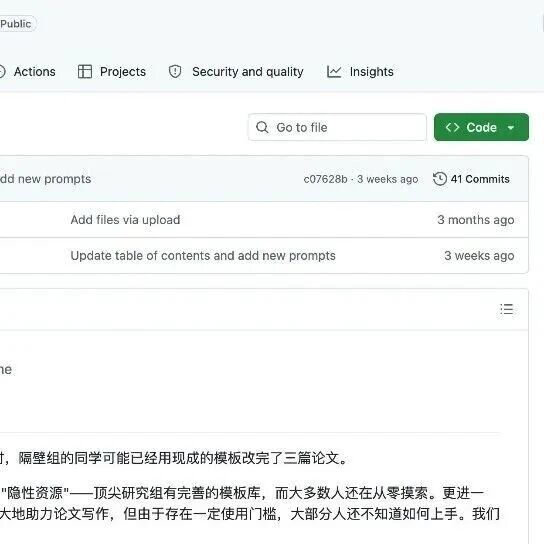
Task: Click '3 weeks ago' next to c07628b
Action: pos(388,179)
